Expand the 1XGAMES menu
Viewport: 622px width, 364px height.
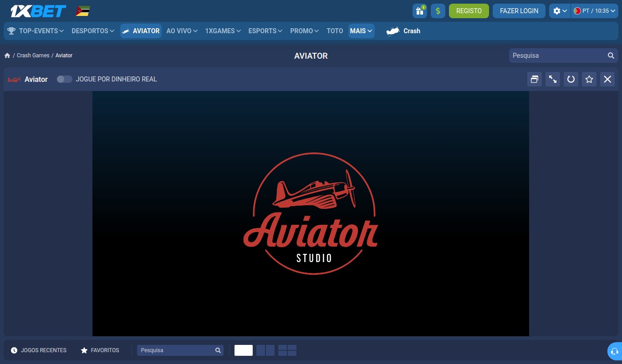tap(223, 31)
